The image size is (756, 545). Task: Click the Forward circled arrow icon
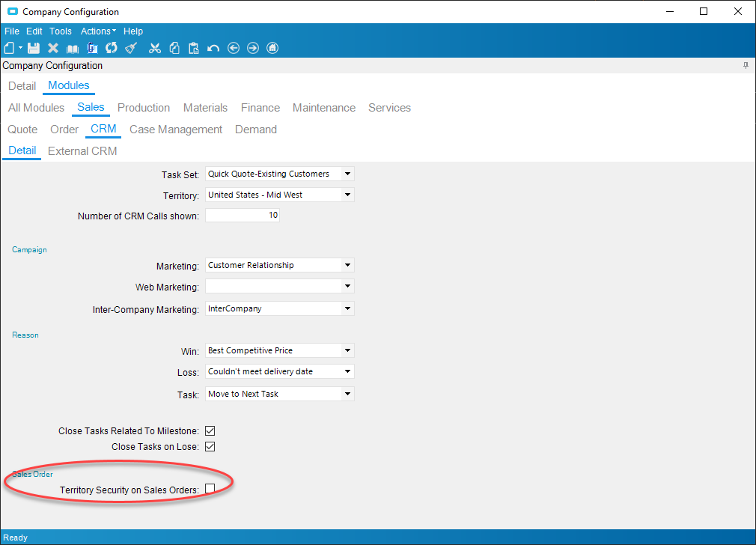[253, 48]
